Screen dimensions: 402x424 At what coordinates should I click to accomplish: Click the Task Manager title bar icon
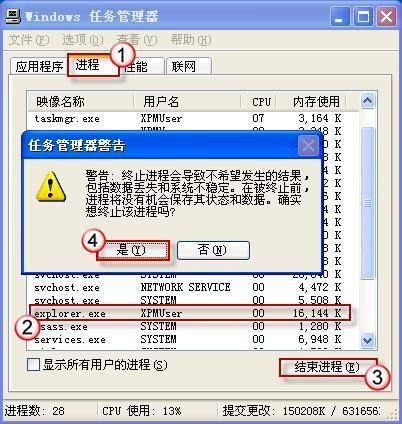[x=13, y=16]
